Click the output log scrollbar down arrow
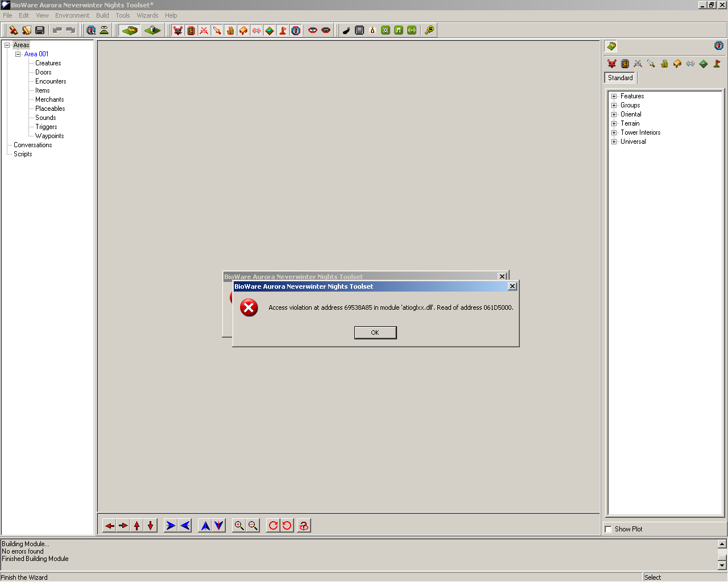Viewport: 728px width, 582px height. [722, 565]
